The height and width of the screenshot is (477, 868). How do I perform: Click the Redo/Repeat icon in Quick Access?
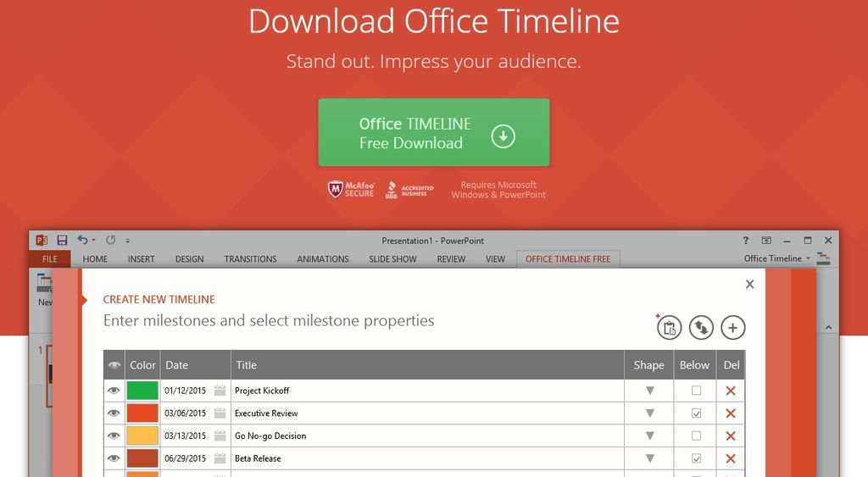coord(111,240)
